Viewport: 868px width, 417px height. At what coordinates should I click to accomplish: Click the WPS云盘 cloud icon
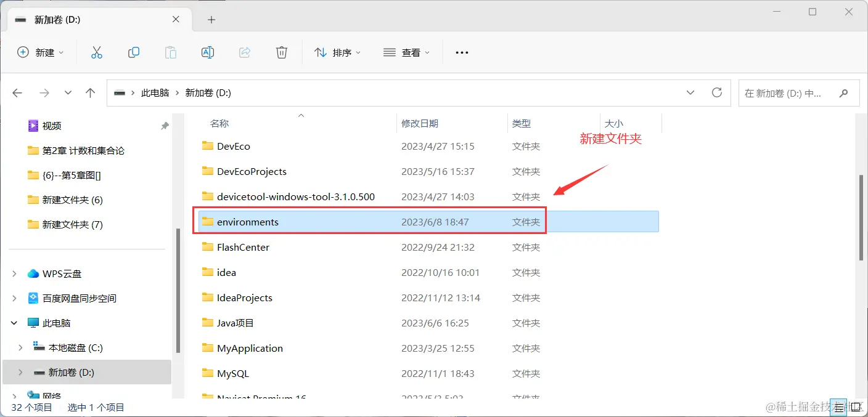click(x=33, y=273)
